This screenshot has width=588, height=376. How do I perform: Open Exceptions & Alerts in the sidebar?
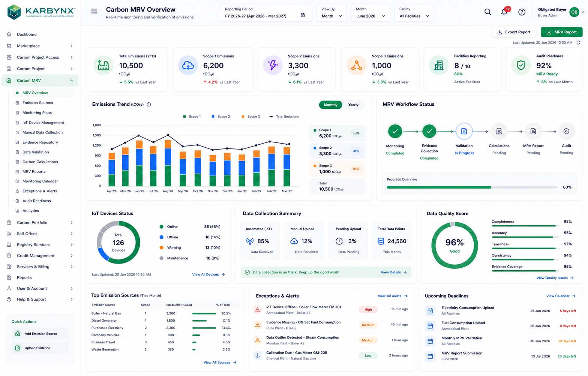click(40, 191)
